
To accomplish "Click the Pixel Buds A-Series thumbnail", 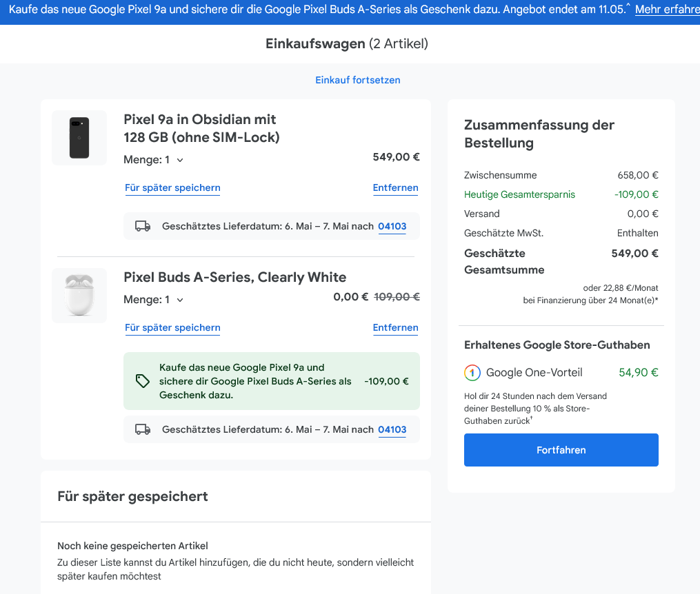I will coord(79,296).
